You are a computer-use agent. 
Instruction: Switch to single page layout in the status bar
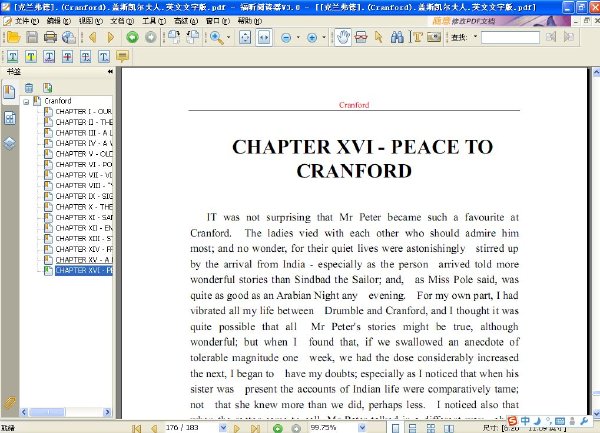click(395, 428)
